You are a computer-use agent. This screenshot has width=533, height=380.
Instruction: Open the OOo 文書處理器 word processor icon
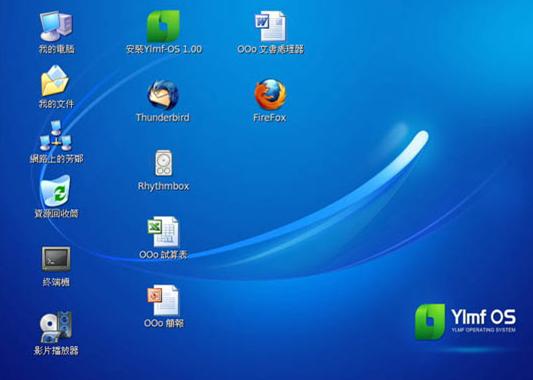(x=270, y=26)
